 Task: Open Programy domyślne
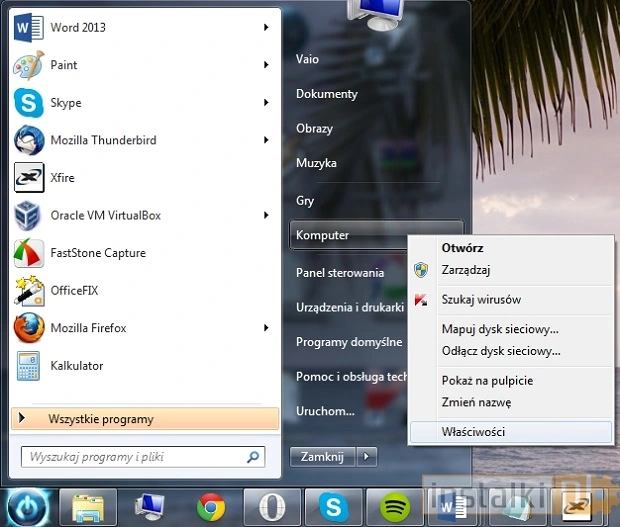[349, 342]
